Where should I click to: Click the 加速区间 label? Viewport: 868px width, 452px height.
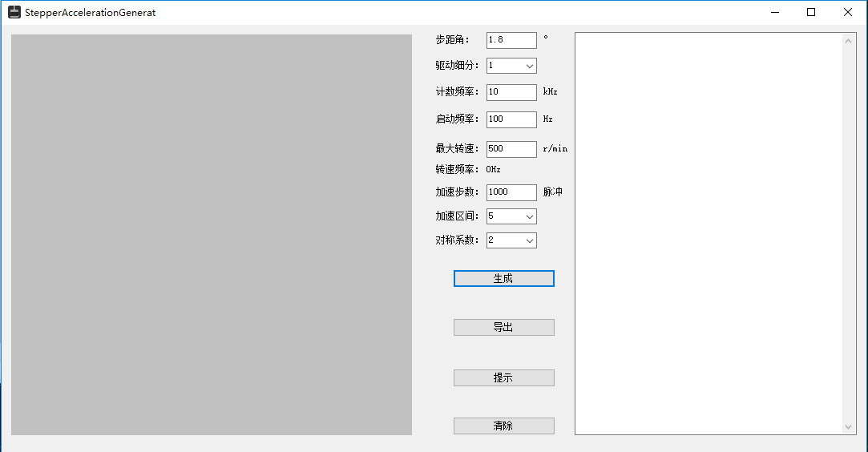pyautogui.click(x=458, y=216)
